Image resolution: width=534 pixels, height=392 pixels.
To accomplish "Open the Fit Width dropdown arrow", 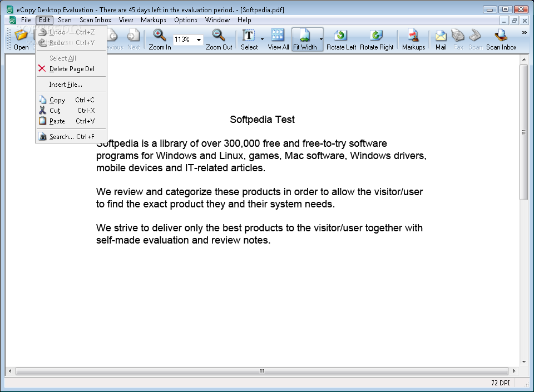I will [x=321, y=39].
